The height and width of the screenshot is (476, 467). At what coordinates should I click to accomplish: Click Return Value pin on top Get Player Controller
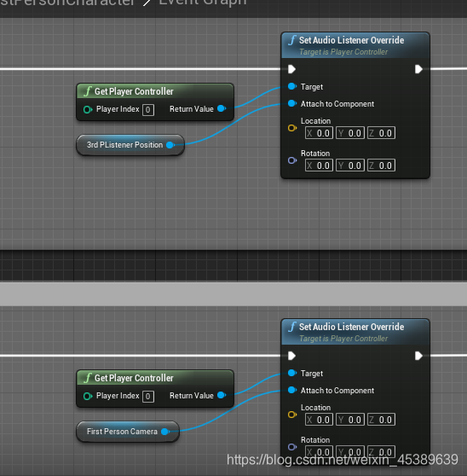tap(222, 108)
